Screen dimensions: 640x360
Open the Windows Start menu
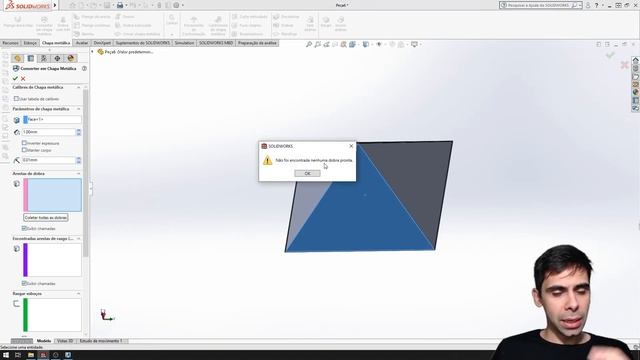coord(6,355)
